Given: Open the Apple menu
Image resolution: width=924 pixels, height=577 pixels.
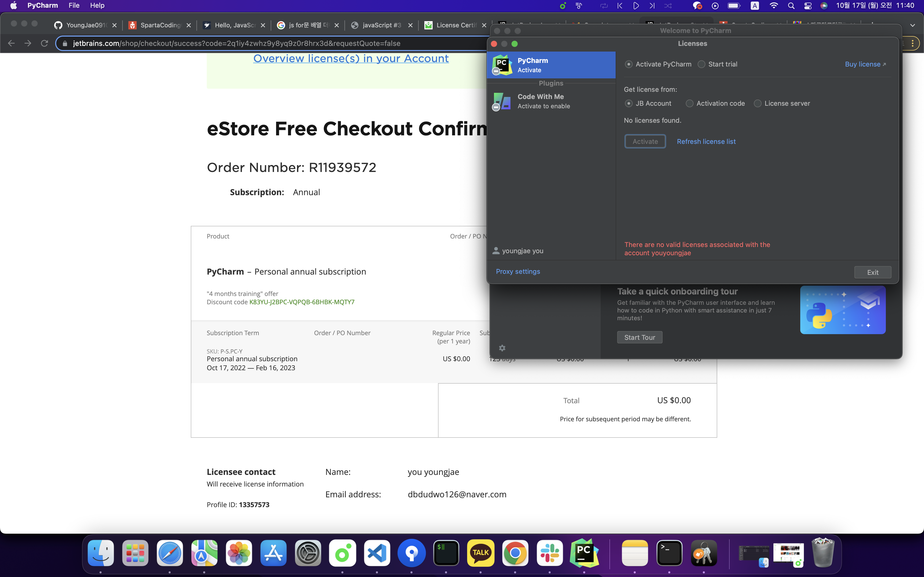Looking at the screenshot, I should point(13,5).
